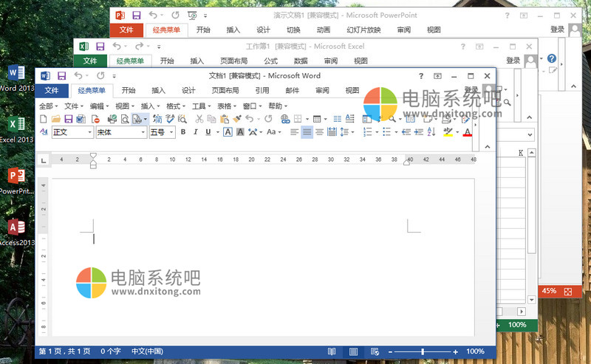Switch to Print Layout view in status bar
Image resolution: width=591 pixels, height=364 pixels.
tap(353, 351)
